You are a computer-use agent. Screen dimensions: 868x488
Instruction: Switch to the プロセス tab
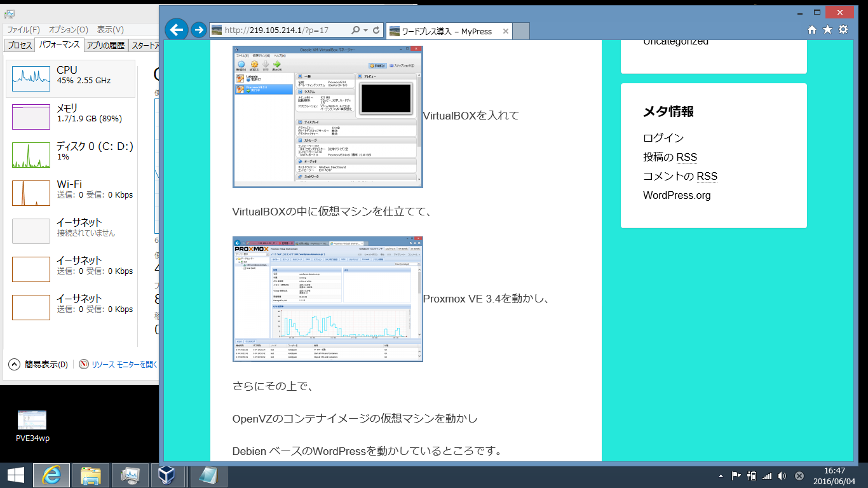tap(19, 45)
